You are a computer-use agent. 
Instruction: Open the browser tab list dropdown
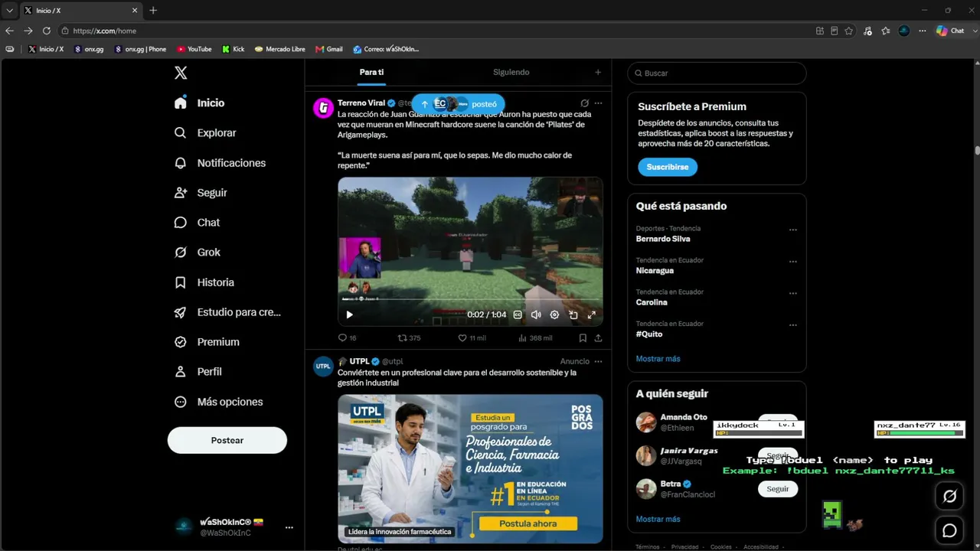[x=9, y=11]
